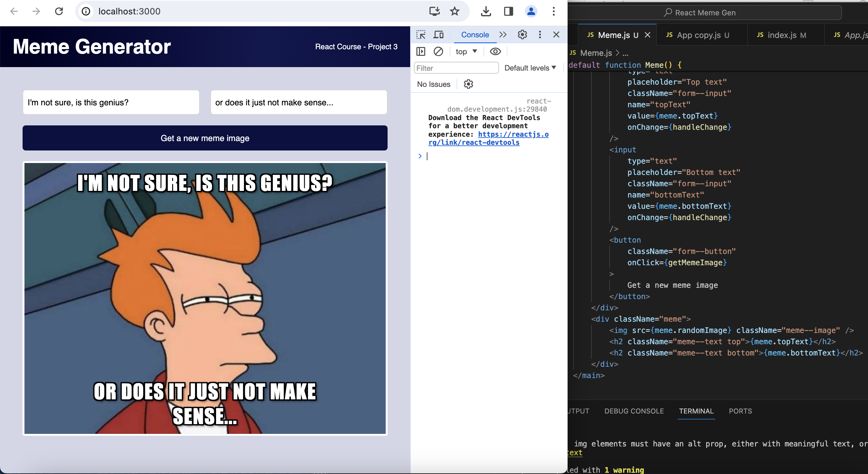Click the name="topText" code line
Screen dimensions: 868x474
point(659,104)
